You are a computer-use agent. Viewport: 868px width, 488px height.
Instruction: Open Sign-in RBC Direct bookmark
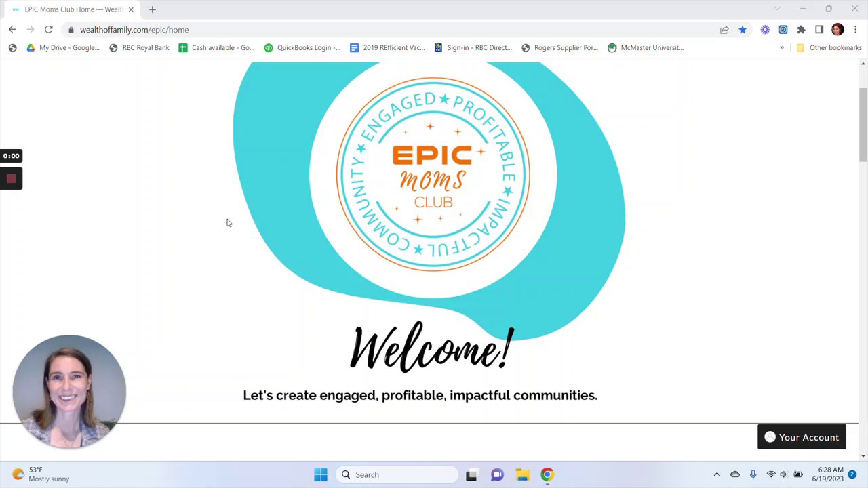473,47
